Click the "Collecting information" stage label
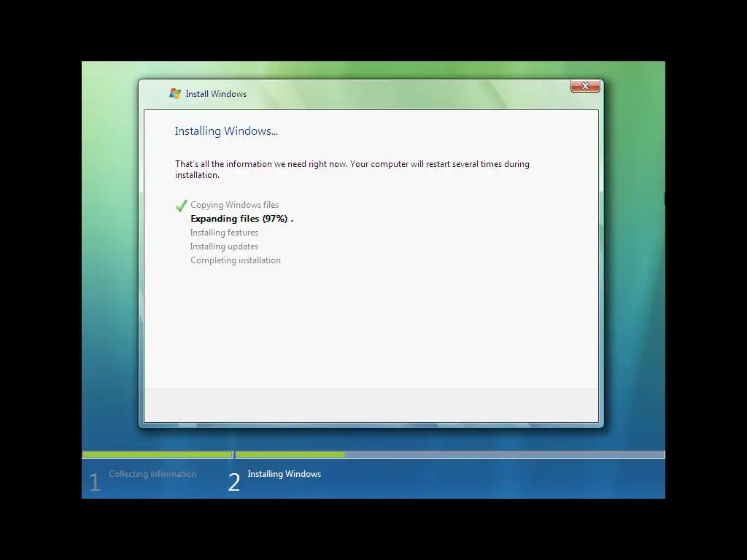The image size is (747, 560). (152, 474)
